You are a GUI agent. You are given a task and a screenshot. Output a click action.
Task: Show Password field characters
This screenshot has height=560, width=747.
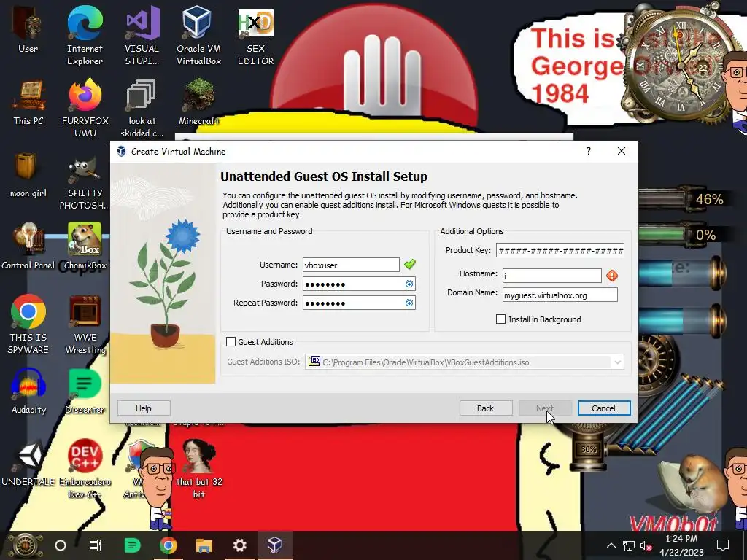point(409,284)
